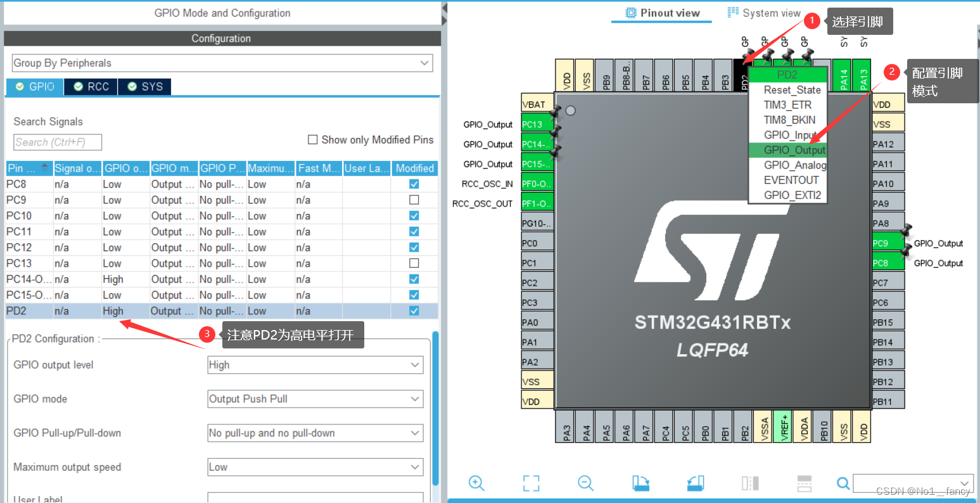The image size is (980, 503).
Task: Open the GPIO mode dropdown showing Output Push Pull
Action: pyautogui.click(x=315, y=398)
